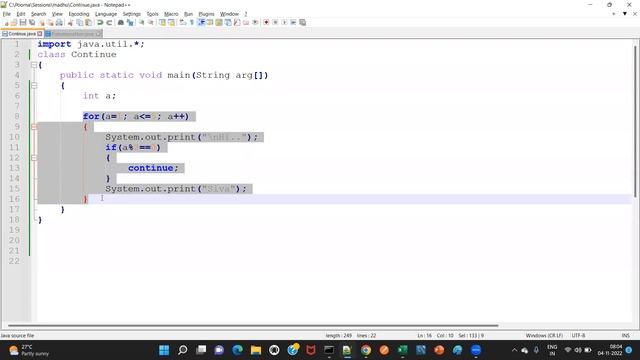640x360 pixels.
Task: Open Folder as Workspace toolbar icon
Action: pyautogui.click(x=246, y=23)
